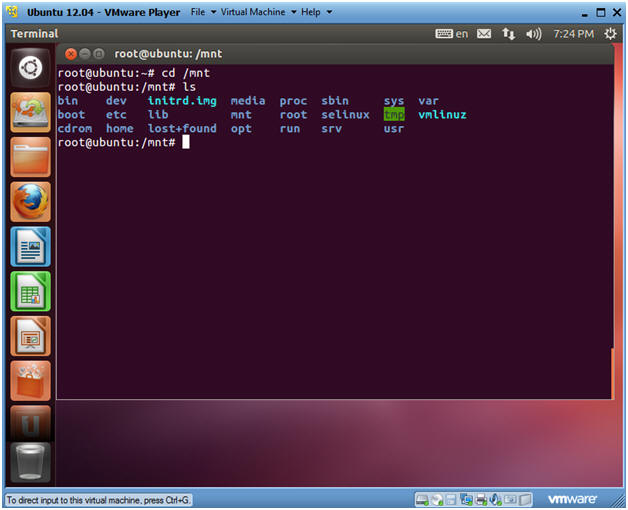Click the var directory entry
This screenshot has width=628, height=510.
point(429,101)
